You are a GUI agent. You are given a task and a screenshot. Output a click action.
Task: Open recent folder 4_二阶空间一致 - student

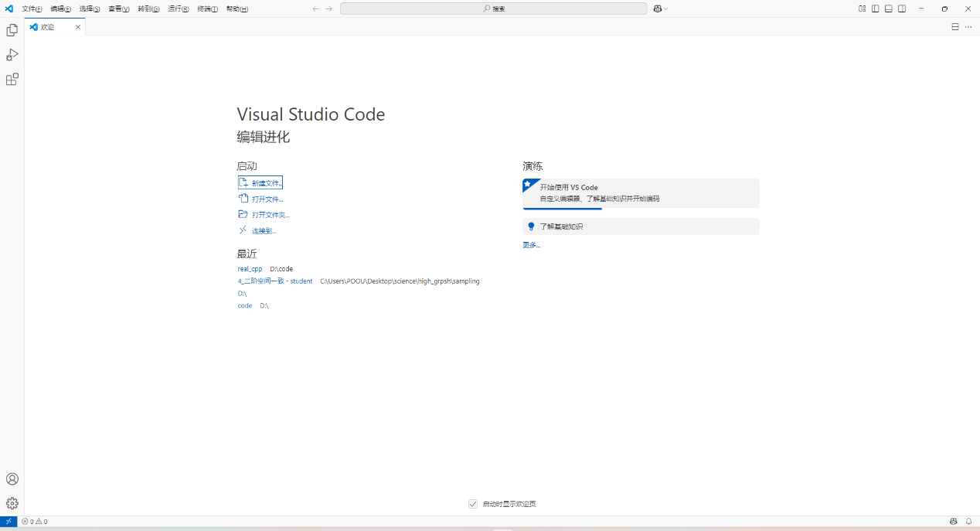pos(275,281)
